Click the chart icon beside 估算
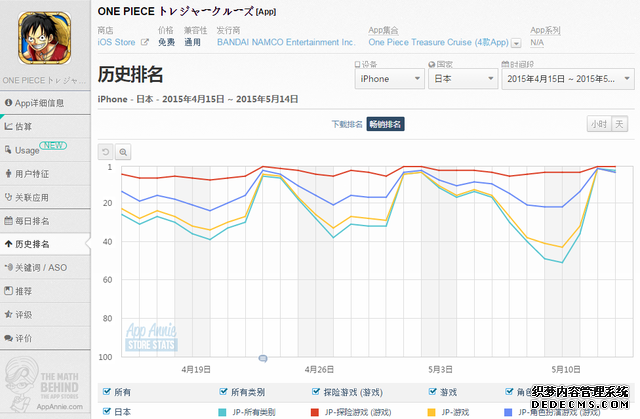Viewport: 640px width, 419px height. (8, 126)
